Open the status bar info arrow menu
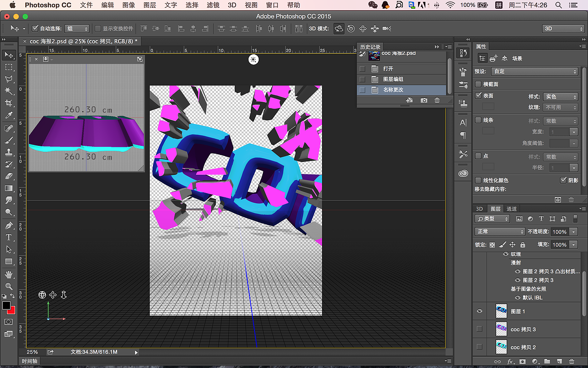588x368 pixels. point(136,352)
